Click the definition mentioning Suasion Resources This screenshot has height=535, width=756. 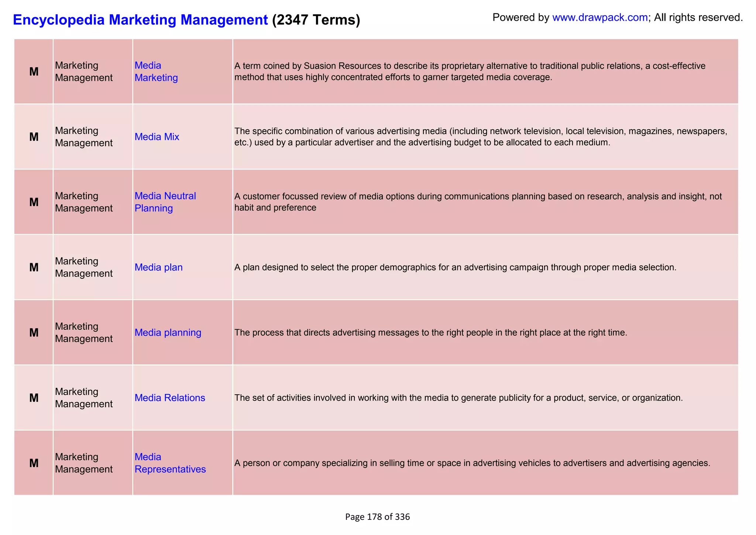[x=470, y=72]
